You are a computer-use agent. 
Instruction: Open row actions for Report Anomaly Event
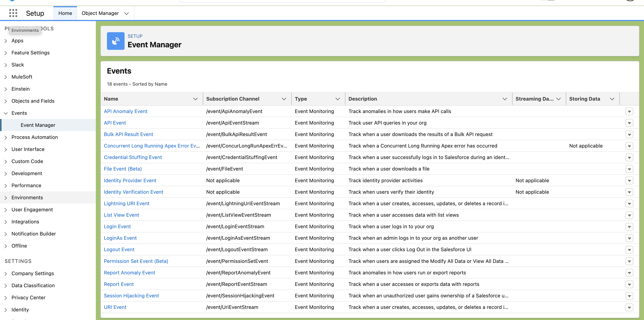(x=629, y=273)
